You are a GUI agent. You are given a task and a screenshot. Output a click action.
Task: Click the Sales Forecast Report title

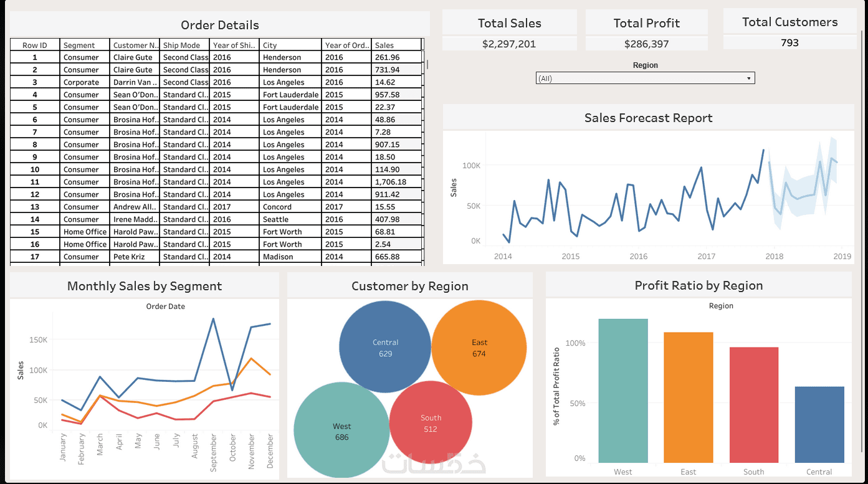click(648, 118)
